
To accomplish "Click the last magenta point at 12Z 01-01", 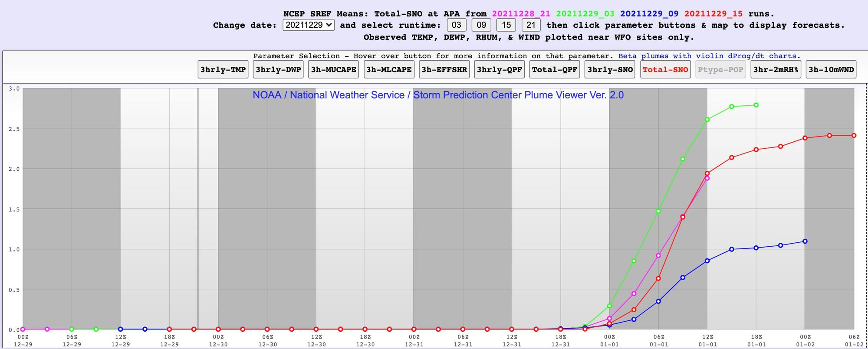I will (x=707, y=178).
